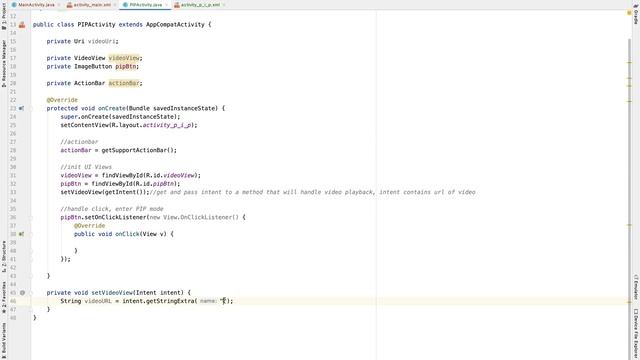This screenshot has height=360, width=640.
Task: Open the Structure tool window
Action: [4, 257]
